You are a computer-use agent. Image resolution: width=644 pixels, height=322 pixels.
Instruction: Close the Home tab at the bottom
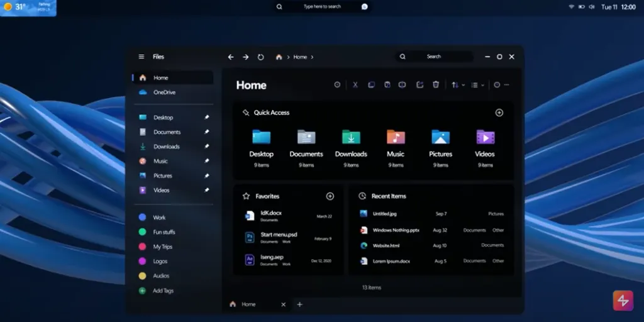pyautogui.click(x=283, y=304)
